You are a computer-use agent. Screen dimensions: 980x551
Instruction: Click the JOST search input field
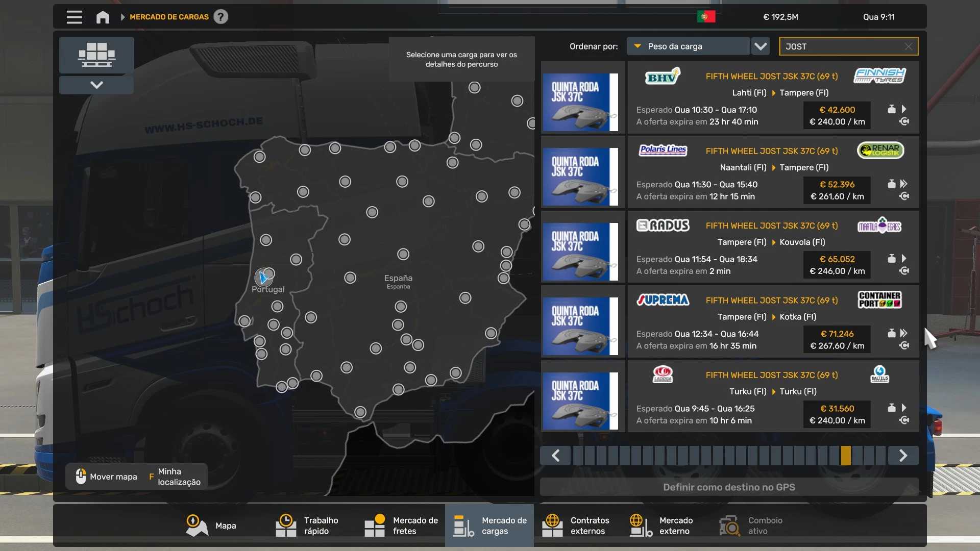click(842, 46)
